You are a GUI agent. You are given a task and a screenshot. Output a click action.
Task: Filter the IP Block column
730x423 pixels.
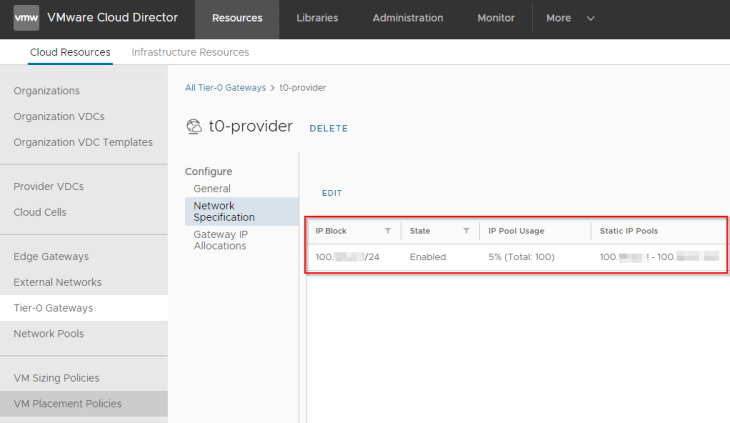point(387,231)
